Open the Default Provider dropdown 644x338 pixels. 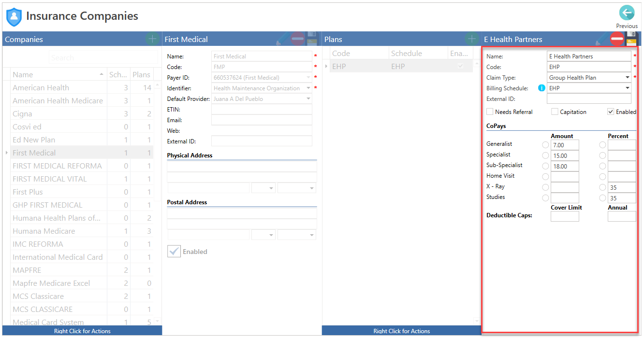coord(308,99)
